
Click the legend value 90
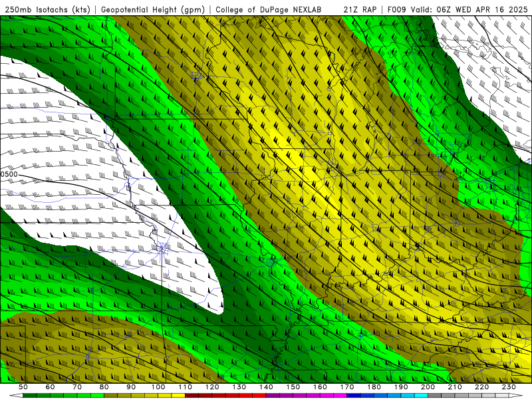(x=131, y=387)
